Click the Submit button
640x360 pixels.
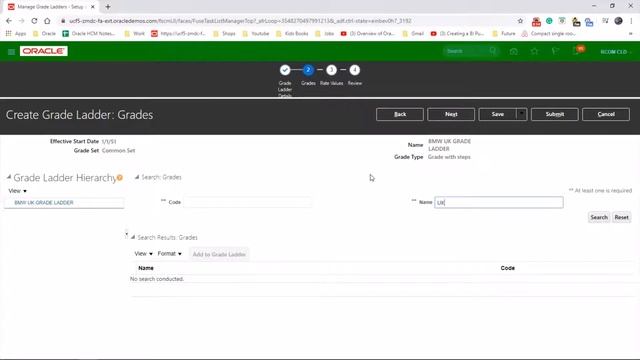tap(555, 114)
